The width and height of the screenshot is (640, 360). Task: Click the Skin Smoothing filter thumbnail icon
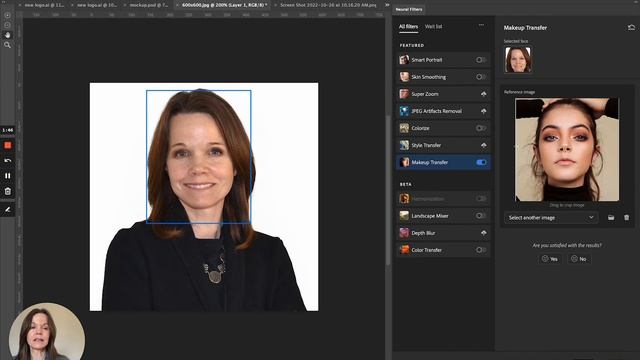[404, 77]
